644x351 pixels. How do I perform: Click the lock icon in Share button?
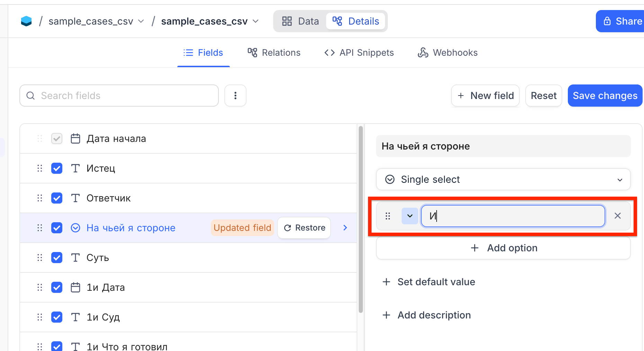click(607, 21)
